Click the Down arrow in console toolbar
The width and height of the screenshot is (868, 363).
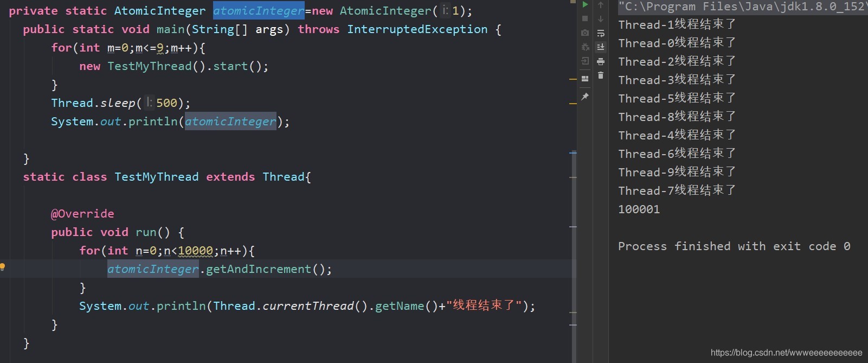pyautogui.click(x=601, y=19)
